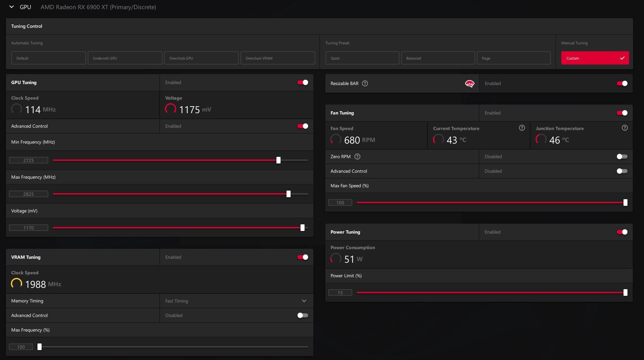Open Memory Timing dropdown
Image resolution: width=644 pixels, height=360 pixels.
(236, 301)
